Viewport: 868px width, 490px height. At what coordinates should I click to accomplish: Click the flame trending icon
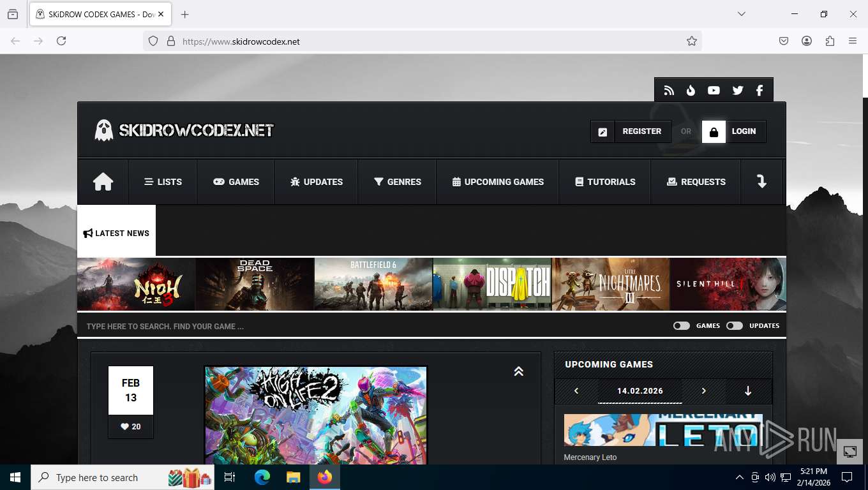click(691, 91)
